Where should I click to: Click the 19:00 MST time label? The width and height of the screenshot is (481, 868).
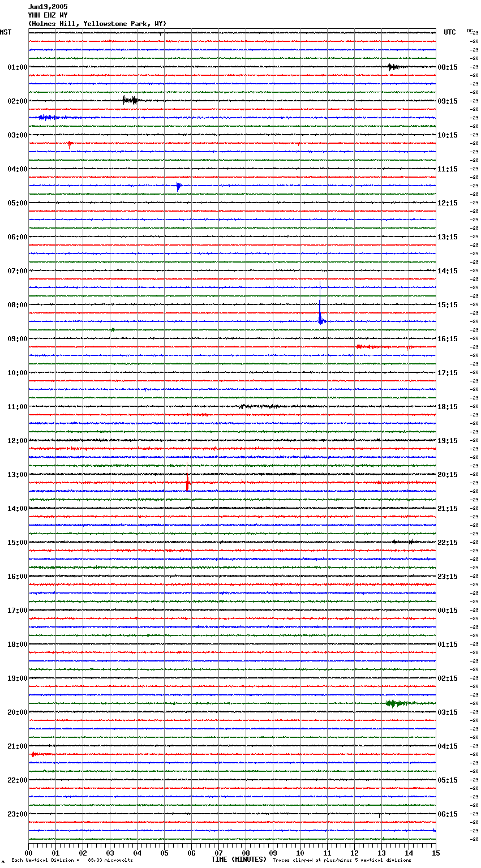(x=18, y=678)
